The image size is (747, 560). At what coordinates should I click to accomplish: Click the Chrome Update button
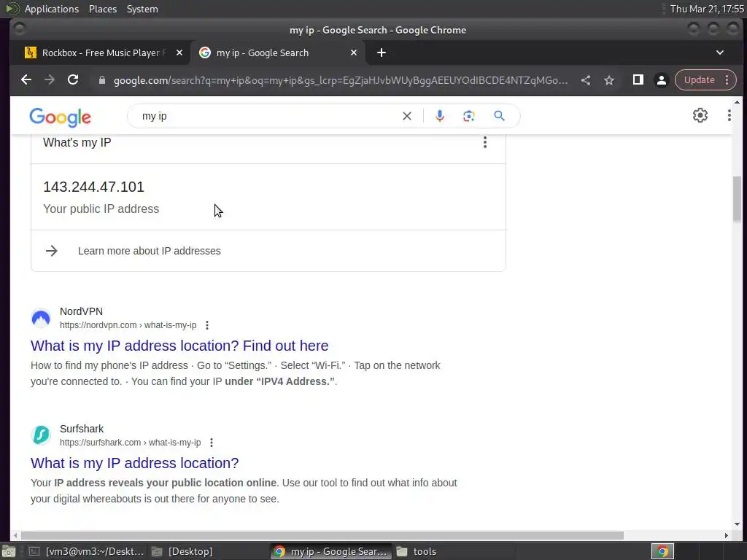pyautogui.click(x=700, y=80)
